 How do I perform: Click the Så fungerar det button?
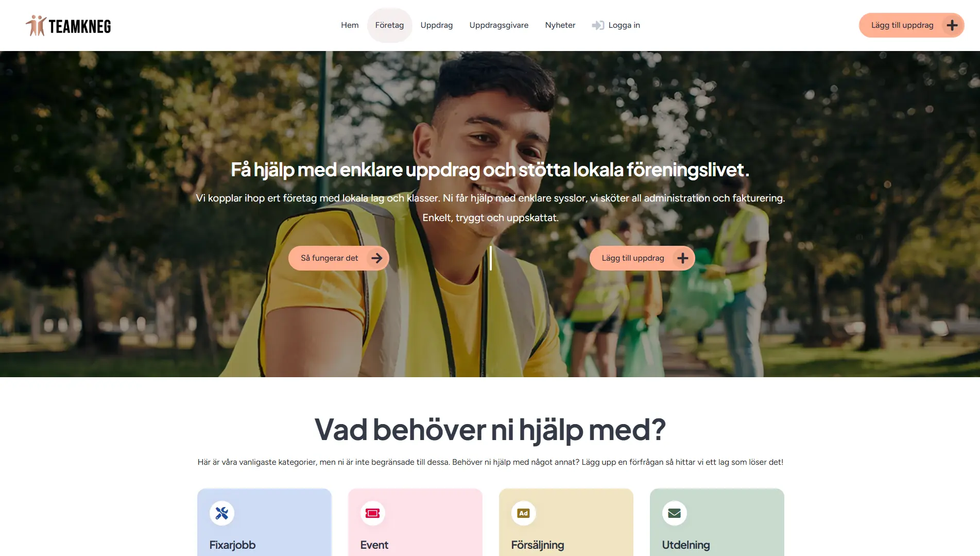point(339,258)
